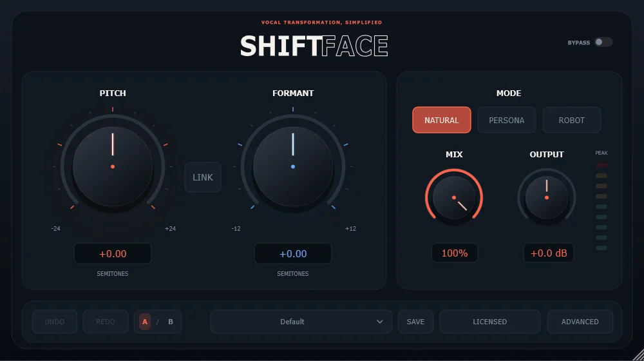Click the +24 pitch range label

click(x=170, y=229)
